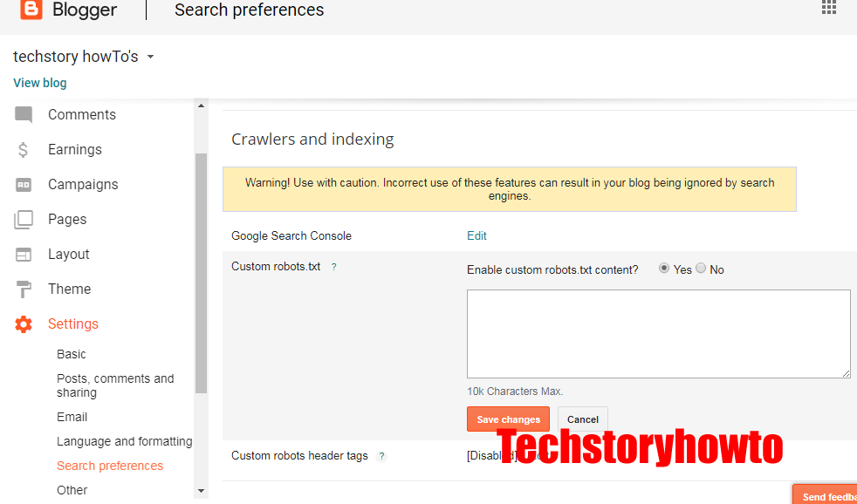Click the Campaigns AD icon
Viewport: 857px width, 504px height.
coord(24,185)
